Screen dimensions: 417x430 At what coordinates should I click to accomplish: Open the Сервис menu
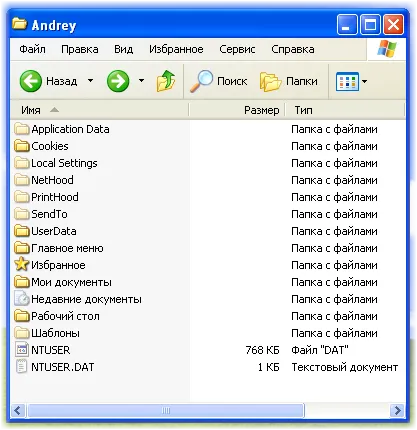(237, 49)
